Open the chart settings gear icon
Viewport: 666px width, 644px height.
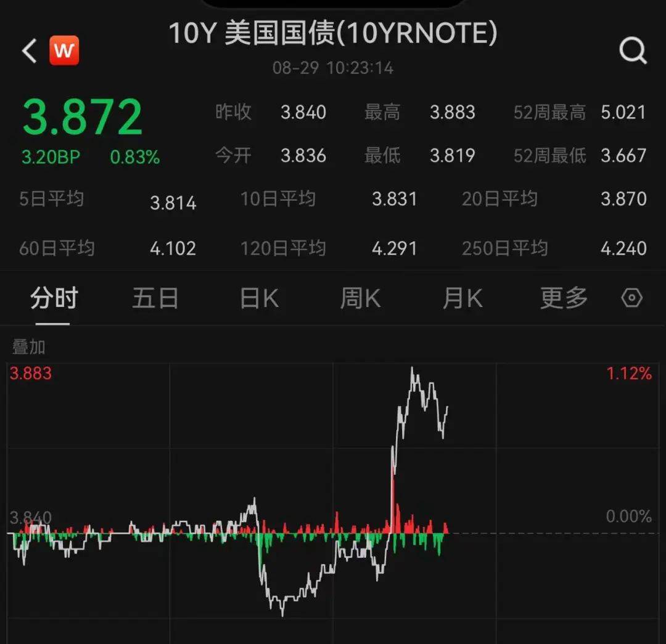coord(631,297)
